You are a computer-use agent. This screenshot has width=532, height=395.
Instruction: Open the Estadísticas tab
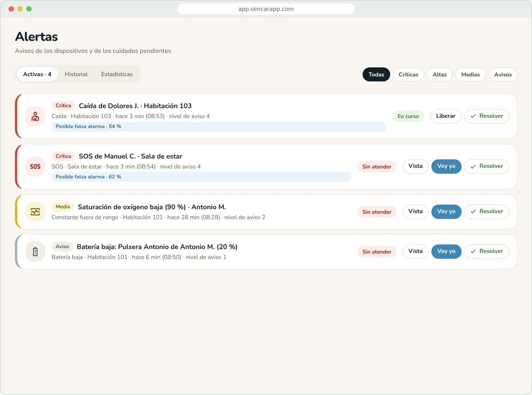[117, 74]
